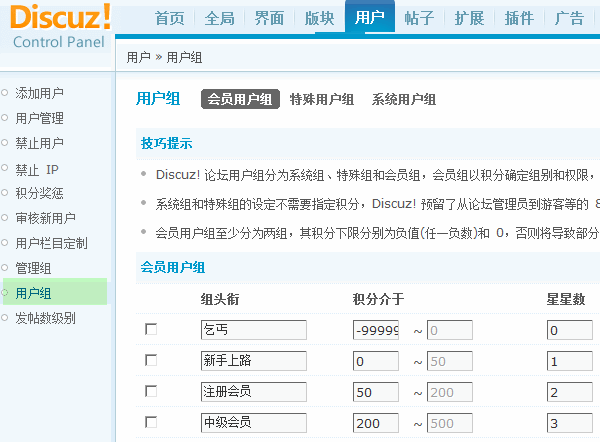Select the 系统用户组 sub-tab
This screenshot has height=442, width=600.
[403, 99]
